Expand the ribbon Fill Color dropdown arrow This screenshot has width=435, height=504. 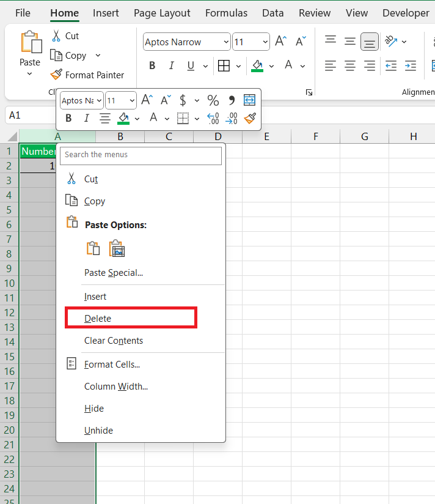tap(272, 66)
